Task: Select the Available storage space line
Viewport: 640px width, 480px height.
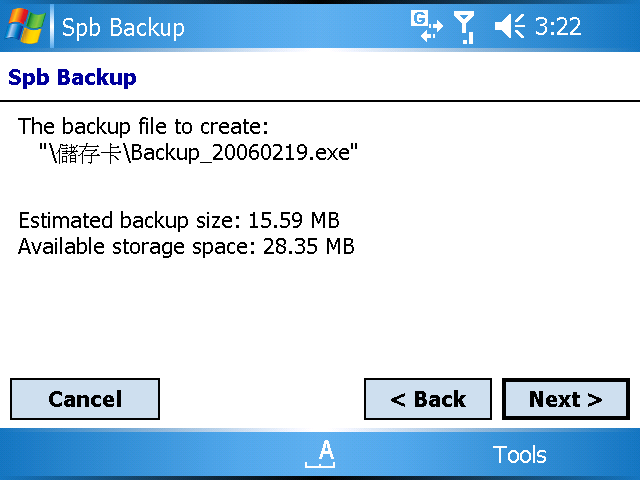Action: 186,247
